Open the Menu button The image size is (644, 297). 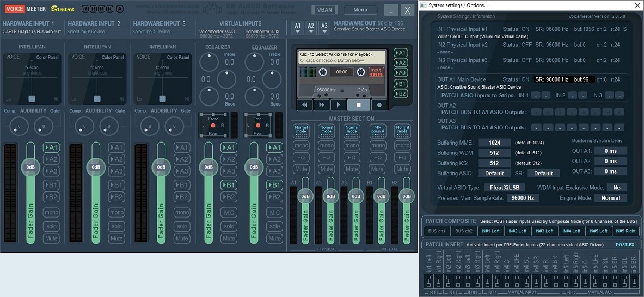[360, 10]
